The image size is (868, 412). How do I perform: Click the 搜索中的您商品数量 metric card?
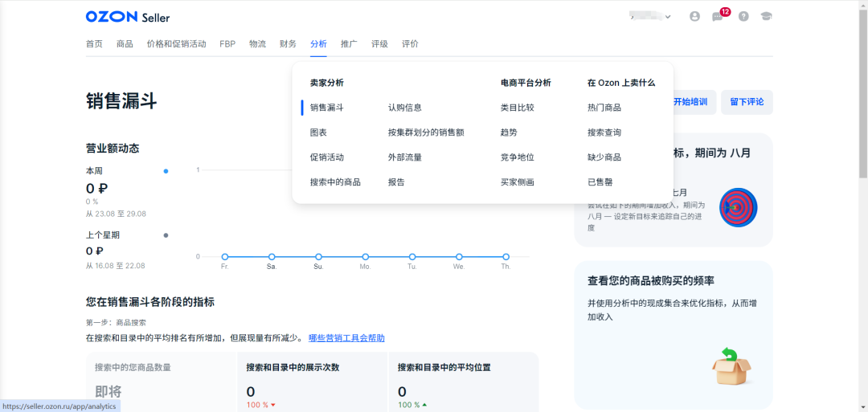[x=161, y=382]
